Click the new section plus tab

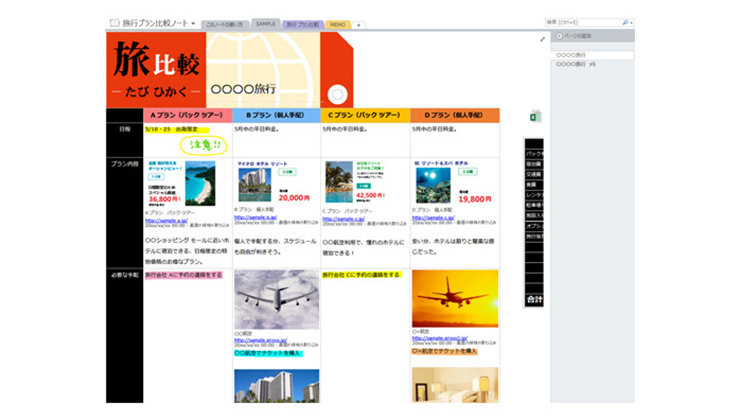click(x=359, y=23)
